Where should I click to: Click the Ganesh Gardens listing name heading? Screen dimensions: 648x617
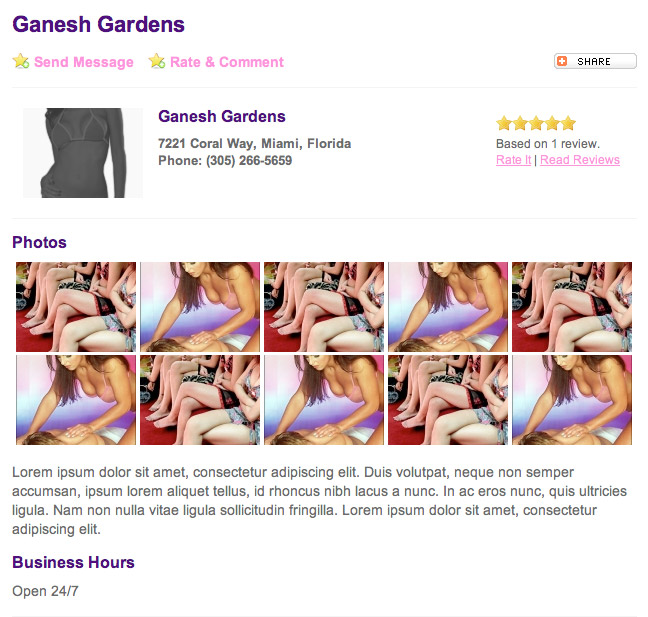(x=222, y=117)
